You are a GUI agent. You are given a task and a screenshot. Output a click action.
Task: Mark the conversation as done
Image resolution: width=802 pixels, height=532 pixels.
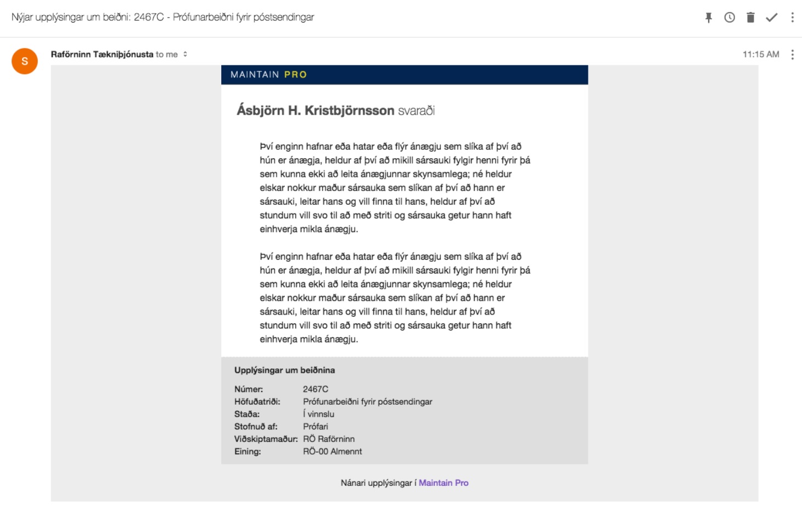[771, 18]
